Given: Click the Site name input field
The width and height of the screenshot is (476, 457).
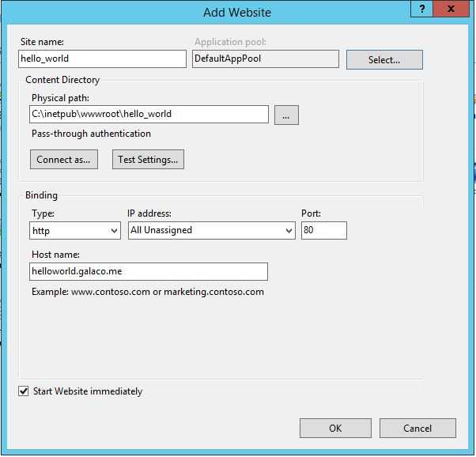Looking at the screenshot, I should 102,59.
